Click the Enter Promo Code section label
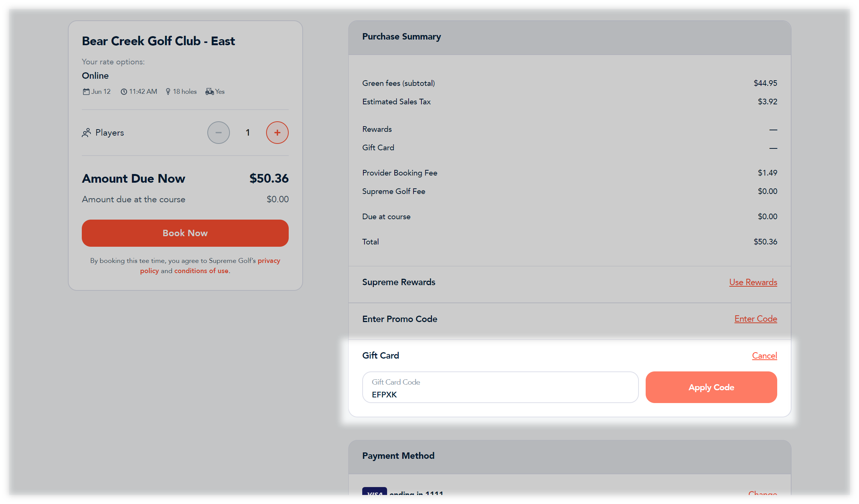 click(400, 319)
